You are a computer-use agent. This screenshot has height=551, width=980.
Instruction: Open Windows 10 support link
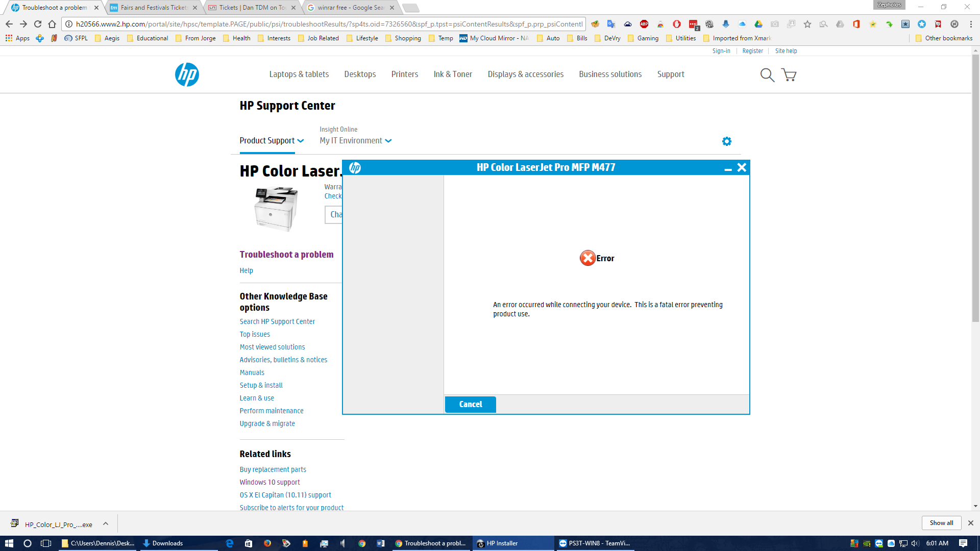[270, 482]
